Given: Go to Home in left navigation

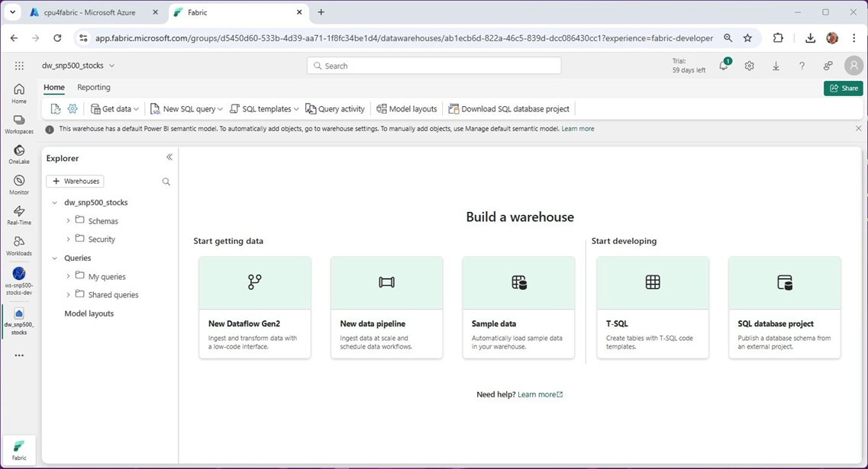Looking at the screenshot, I should click(19, 94).
